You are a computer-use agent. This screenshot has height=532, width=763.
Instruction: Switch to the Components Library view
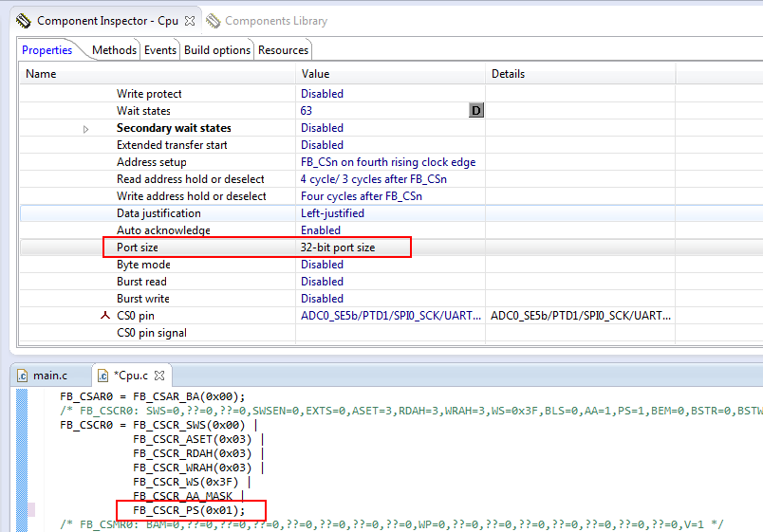tap(276, 21)
